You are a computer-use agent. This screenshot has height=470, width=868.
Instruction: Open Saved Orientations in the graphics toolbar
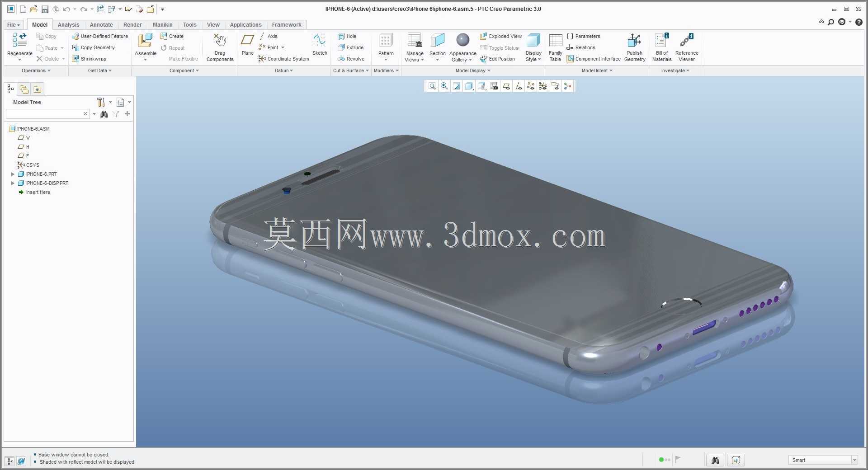pos(481,86)
